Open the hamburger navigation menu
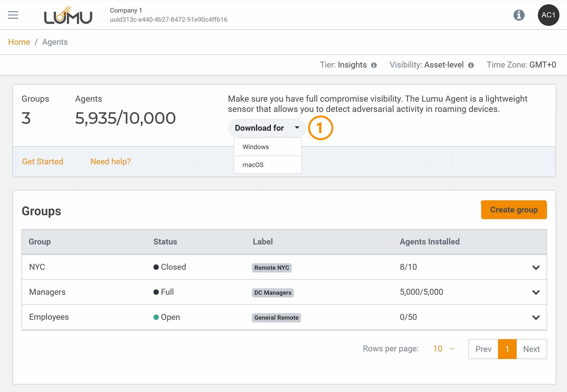The image size is (567, 392). pos(13,15)
